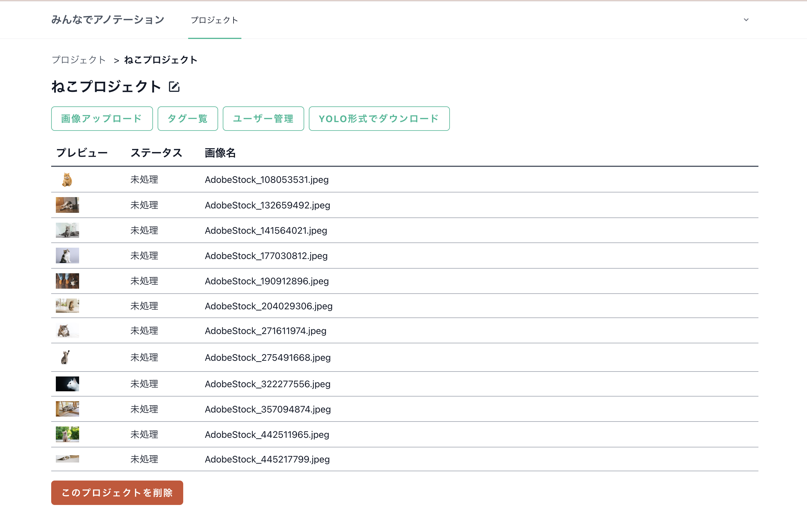Select file name AdobeStock_141564021.jpeg

(x=266, y=230)
